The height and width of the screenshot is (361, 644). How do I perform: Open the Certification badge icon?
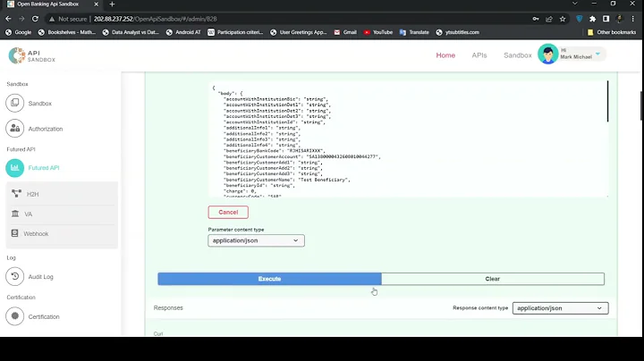coord(15,316)
